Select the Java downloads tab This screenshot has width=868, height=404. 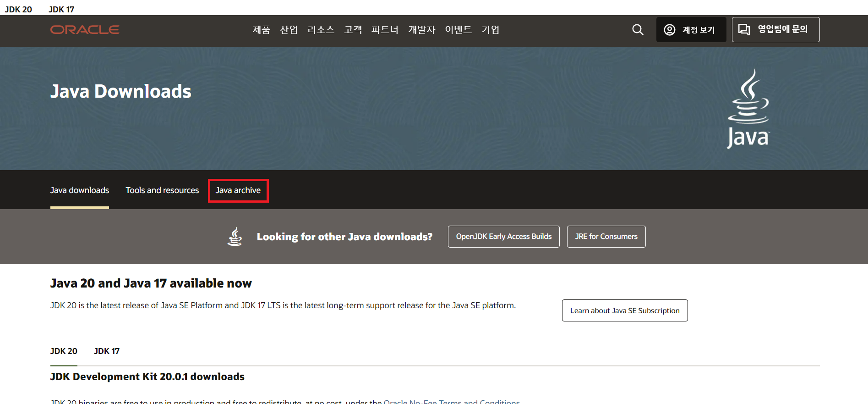click(80, 190)
